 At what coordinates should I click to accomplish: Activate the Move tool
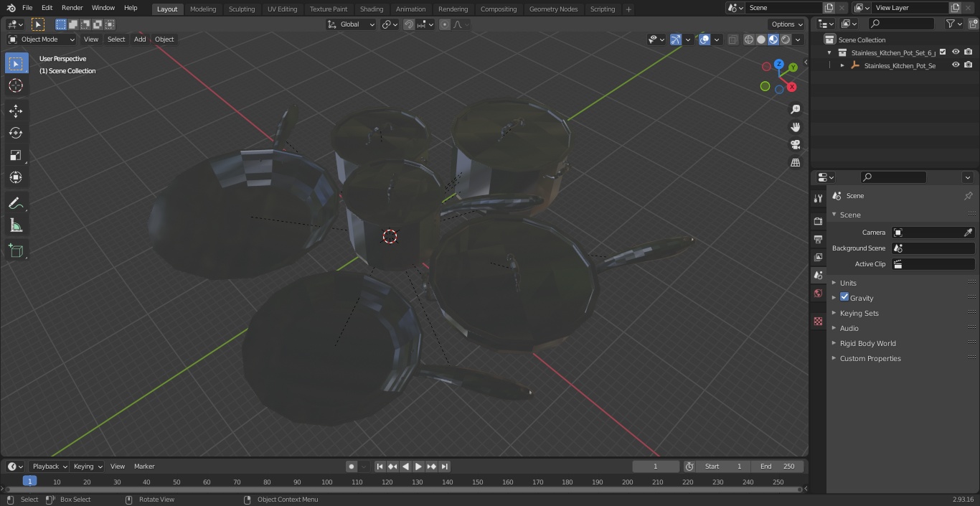(x=16, y=111)
